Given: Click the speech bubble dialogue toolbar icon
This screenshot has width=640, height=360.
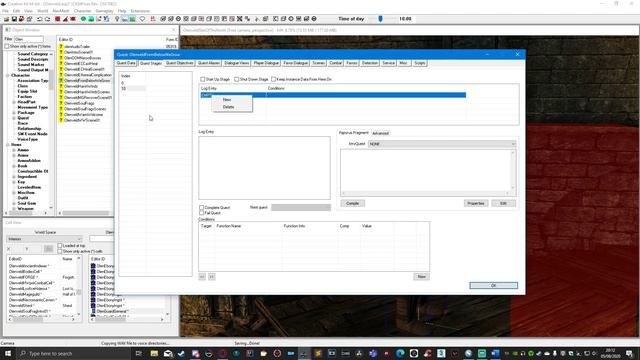Looking at the screenshot, I should tap(142, 19).
